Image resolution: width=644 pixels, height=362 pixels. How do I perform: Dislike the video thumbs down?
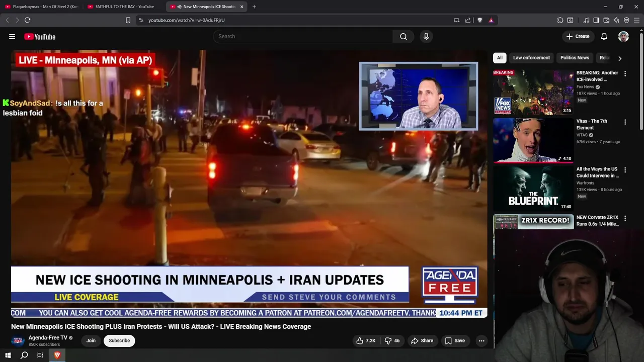[x=392, y=340]
